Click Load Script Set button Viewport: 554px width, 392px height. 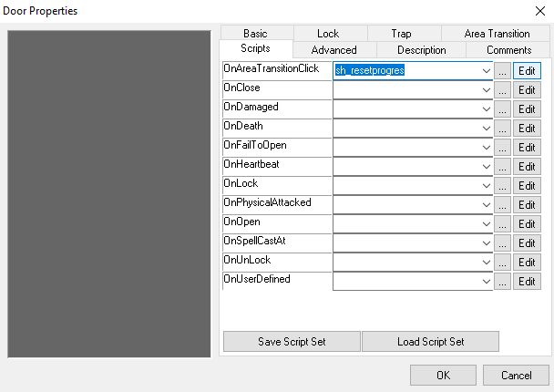430,342
